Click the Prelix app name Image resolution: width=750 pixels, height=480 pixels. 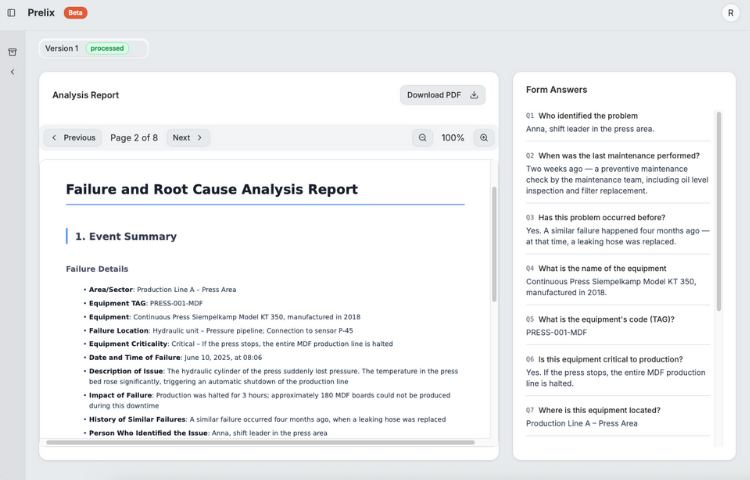click(41, 13)
